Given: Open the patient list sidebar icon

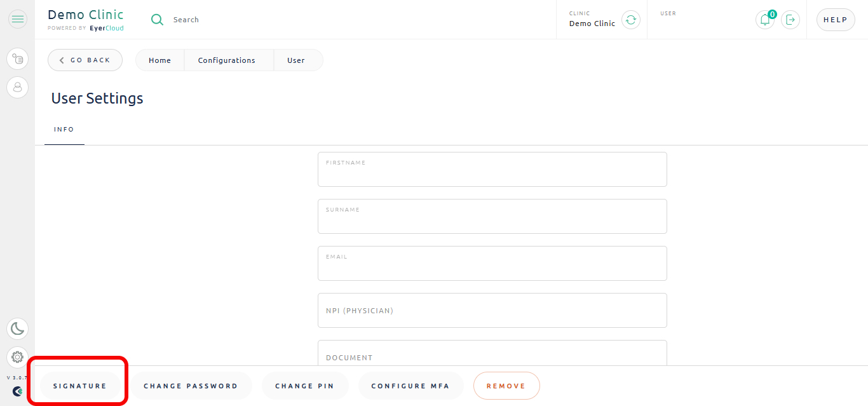Looking at the screenshot, I should [x=18, y=59].
